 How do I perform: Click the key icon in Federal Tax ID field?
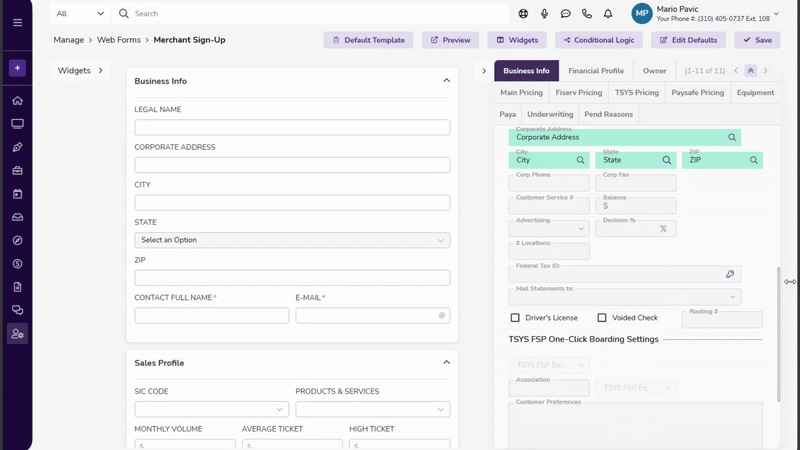pos(730,274)
